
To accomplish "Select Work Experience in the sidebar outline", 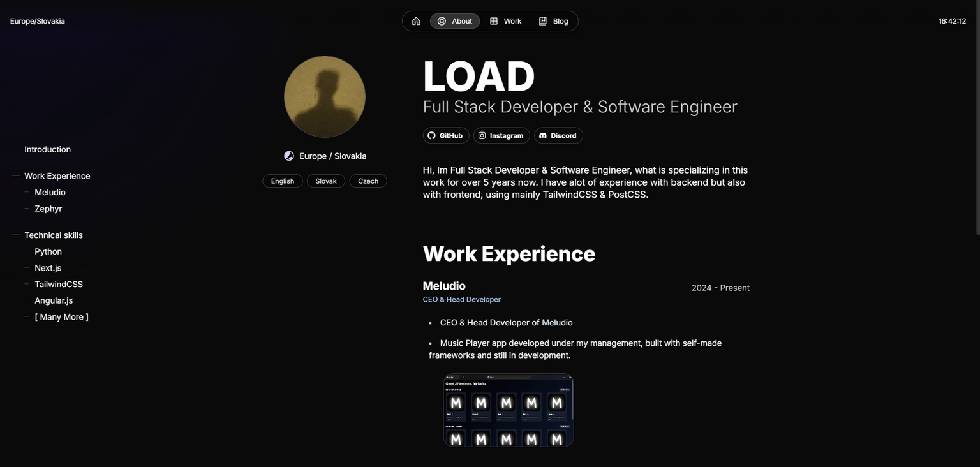I will coord(57,176).
